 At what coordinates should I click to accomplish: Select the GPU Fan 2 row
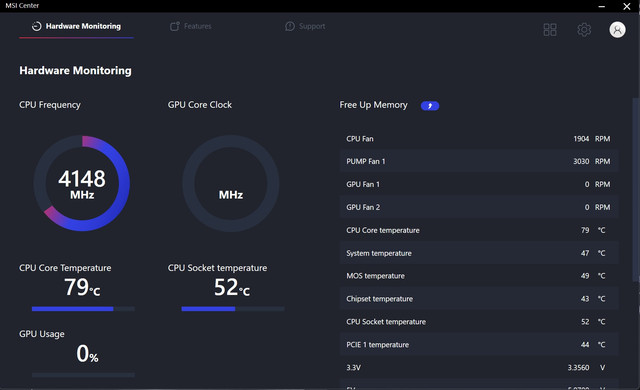[479, 207]
